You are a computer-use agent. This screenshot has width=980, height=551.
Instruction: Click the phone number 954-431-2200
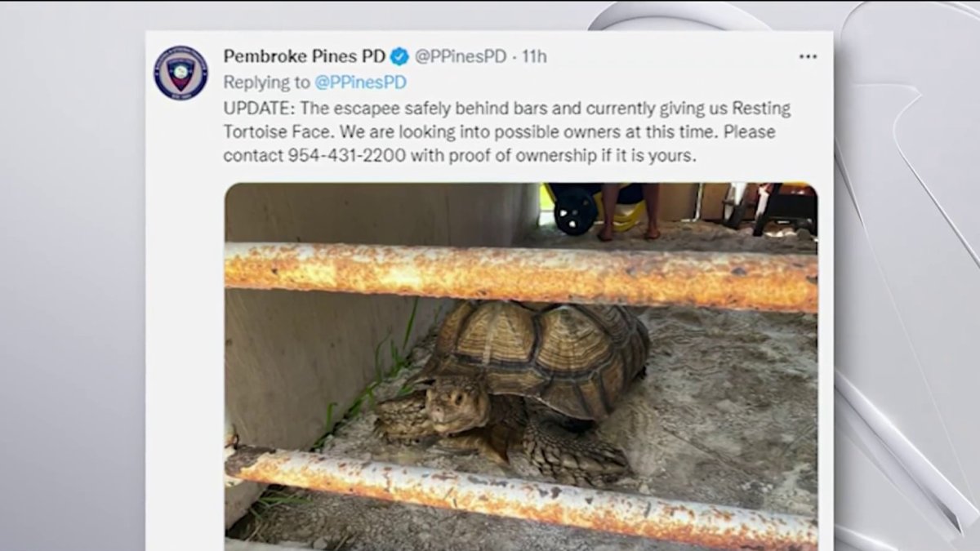347,155
